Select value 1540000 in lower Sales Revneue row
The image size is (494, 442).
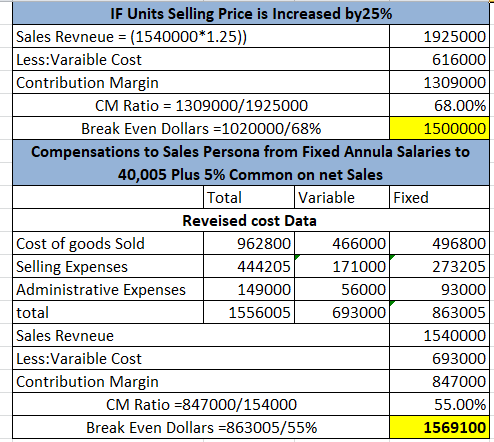pyautogui.click(x=439, y=335)
